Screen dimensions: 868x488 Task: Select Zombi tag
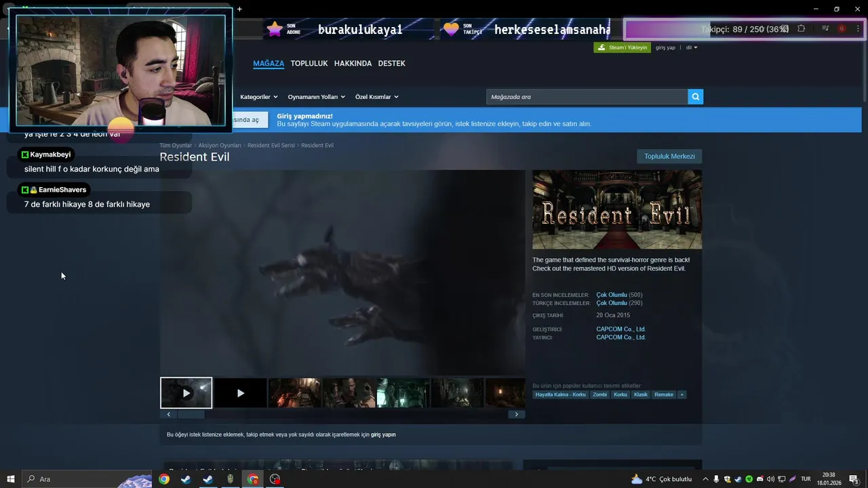[599, 394]
